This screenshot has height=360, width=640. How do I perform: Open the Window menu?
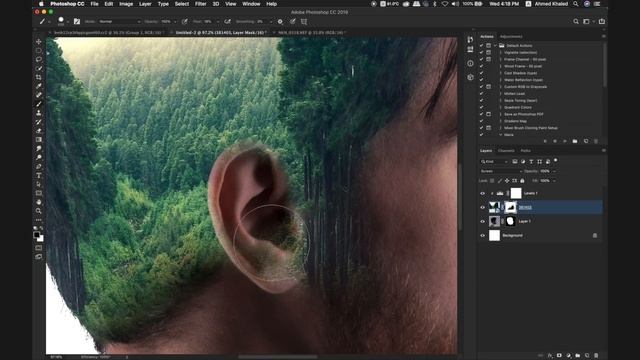pos(251,4)
